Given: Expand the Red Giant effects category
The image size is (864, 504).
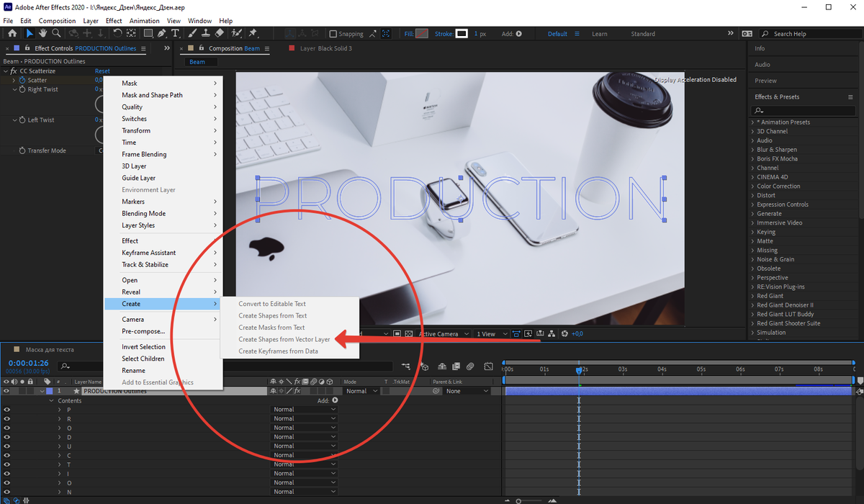Looking at the screenshot, I should pos(752,296).
